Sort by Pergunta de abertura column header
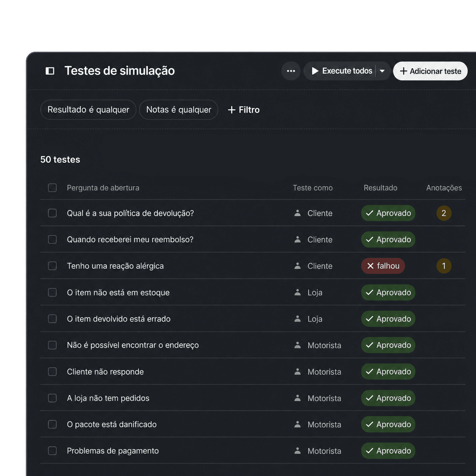The width and height of the screenshot is (476, 476). click(103, 188)
